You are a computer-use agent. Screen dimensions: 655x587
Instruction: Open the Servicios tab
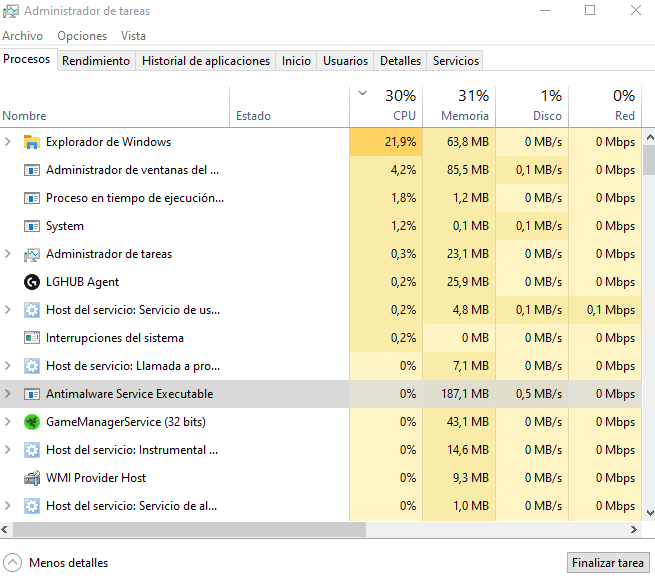point(455,61)
